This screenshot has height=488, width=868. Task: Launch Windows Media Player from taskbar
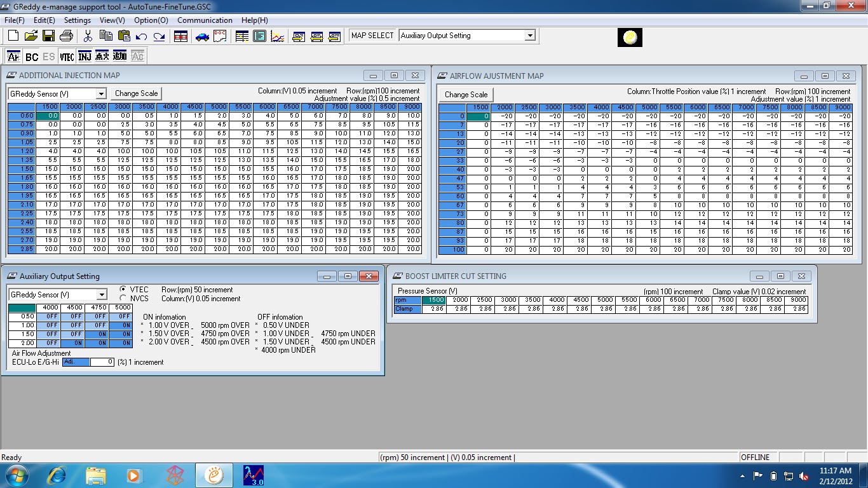pyautogui.click(x=134, y=475)
